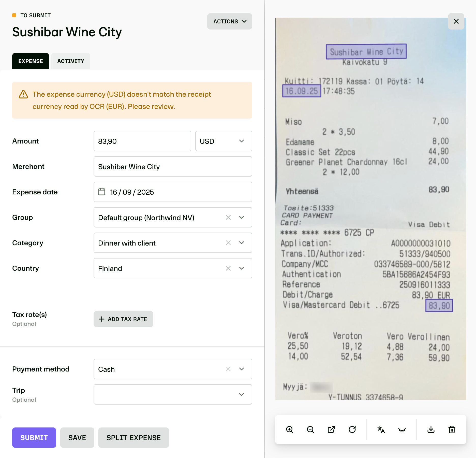
Task: Open the Actions menu
Action: coord(230,21)
